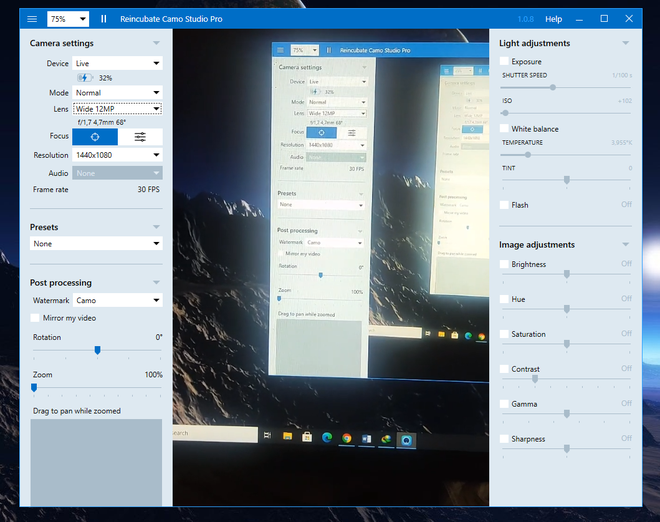
Task: Select the autofocus target button
Action: (x=95, y=137)
